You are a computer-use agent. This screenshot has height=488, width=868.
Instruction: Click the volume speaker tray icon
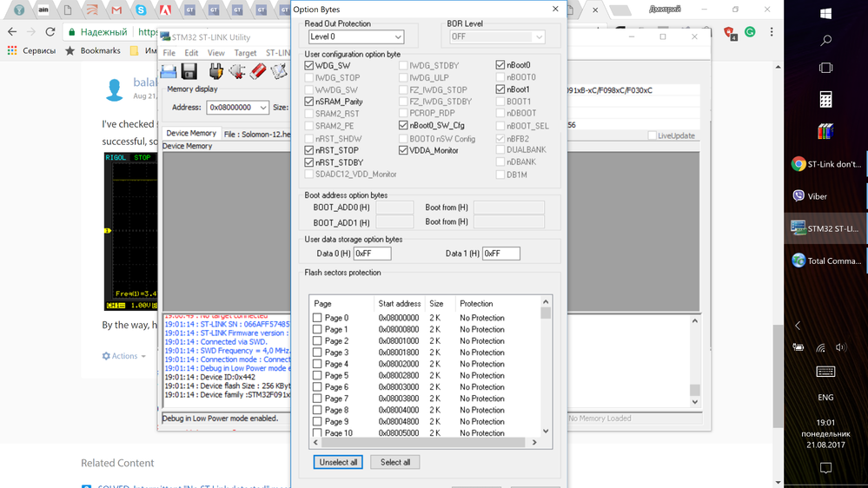pyautogui.click(x=841, y=347)
